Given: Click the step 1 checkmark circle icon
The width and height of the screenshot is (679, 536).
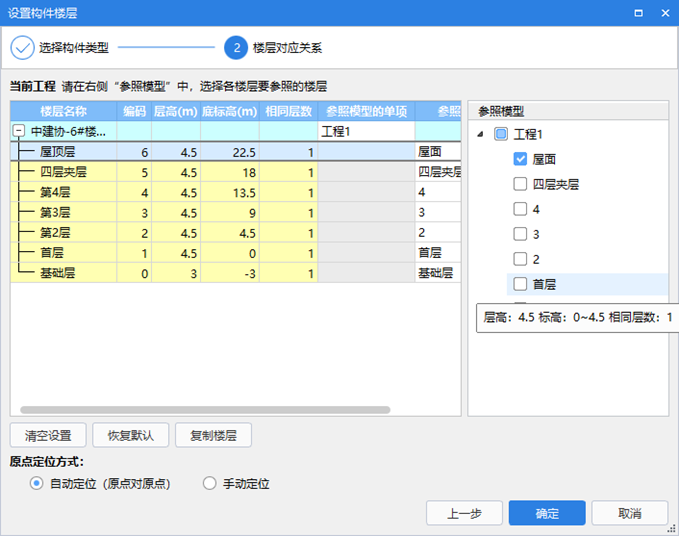Looking at the screenshot, I should 22,47.
